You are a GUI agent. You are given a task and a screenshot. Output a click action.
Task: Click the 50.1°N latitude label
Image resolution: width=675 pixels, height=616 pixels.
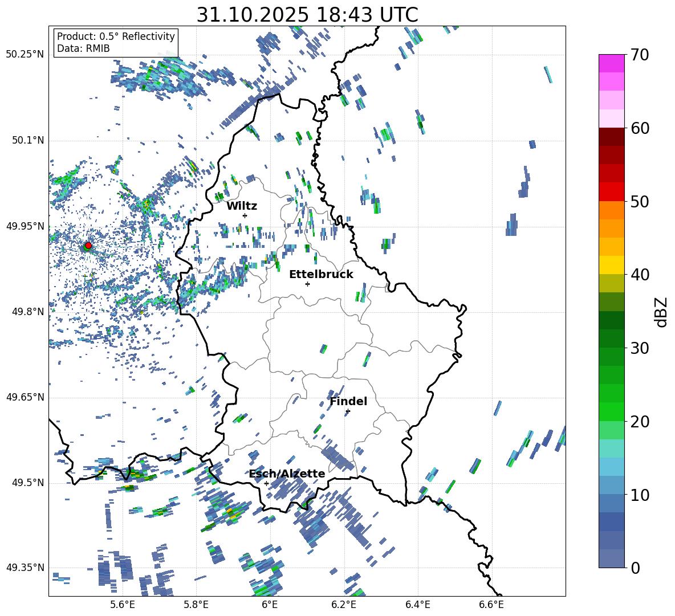27,140
